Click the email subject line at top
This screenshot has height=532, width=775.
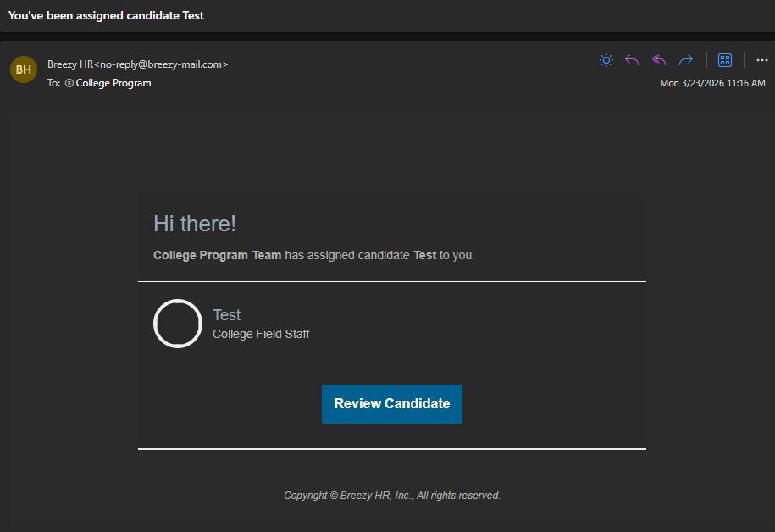[x=106, y=15]
